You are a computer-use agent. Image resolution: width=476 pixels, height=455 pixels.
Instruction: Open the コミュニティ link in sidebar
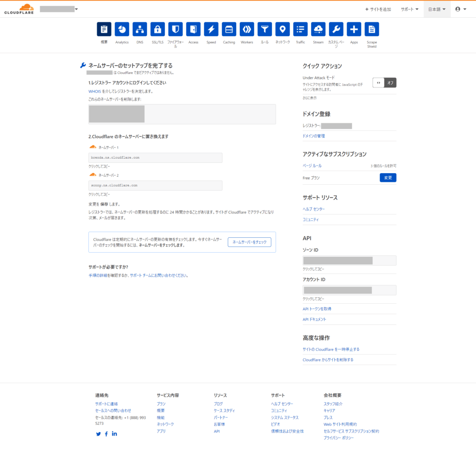point(311,220)
